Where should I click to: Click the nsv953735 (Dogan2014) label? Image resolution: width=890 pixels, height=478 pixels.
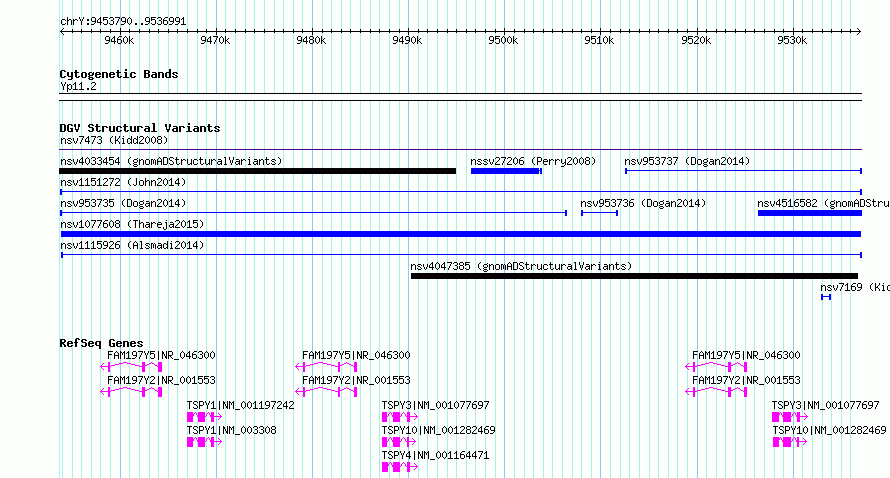123,203
